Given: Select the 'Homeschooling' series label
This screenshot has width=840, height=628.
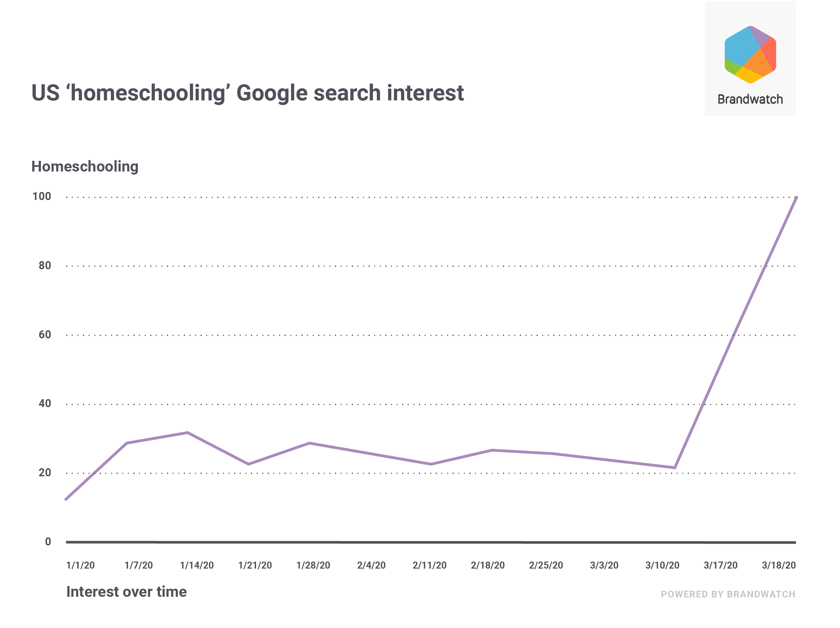Looking at the screenshot, I should pyautogui.click(x=85, y=166).
